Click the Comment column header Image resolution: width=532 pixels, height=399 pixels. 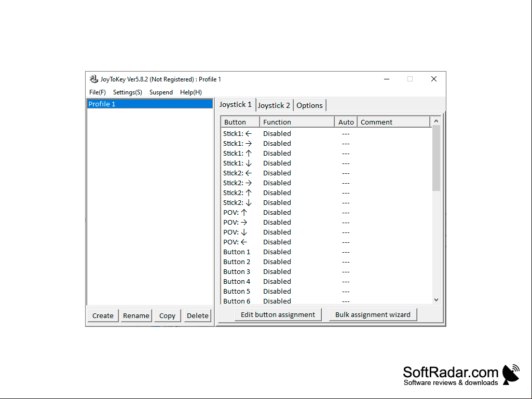coord(393,122)
